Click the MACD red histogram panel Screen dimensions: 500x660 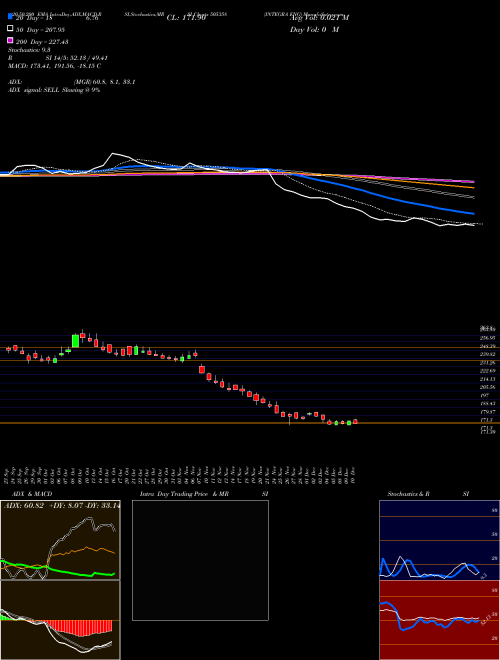pyautogui.click(x=60, y=620)
